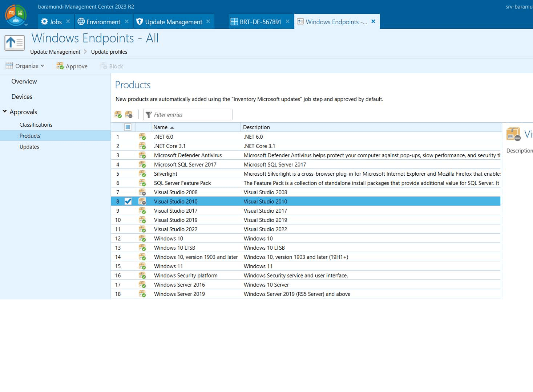Click the status icon for Windows Server 2019
The width and height of the screenshot is (533, 392).
click(142, 294)
